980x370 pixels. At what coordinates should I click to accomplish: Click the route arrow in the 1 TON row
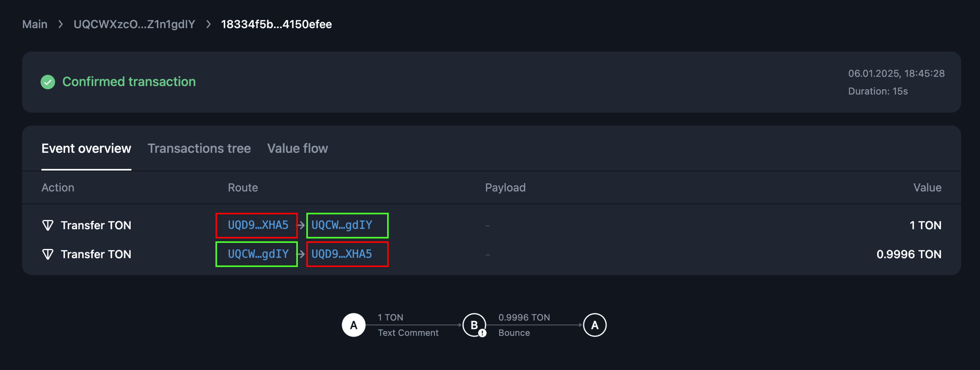(x=301, y=225)
